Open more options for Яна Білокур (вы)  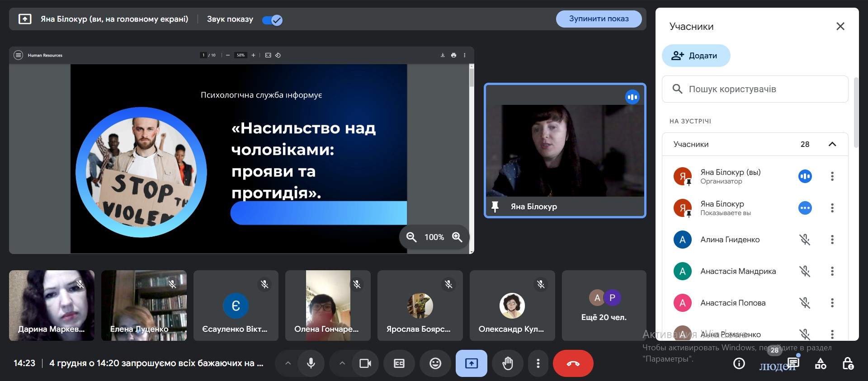click(x=832, y=176)
